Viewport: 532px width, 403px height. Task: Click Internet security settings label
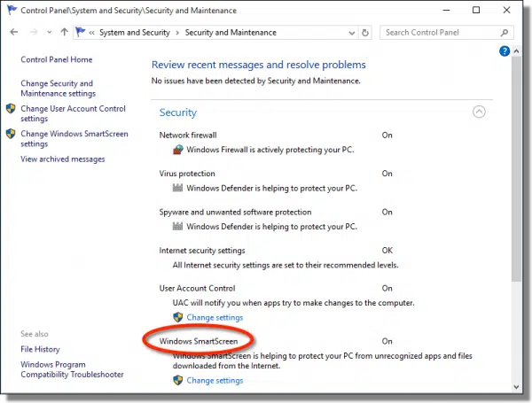[202, 251]
